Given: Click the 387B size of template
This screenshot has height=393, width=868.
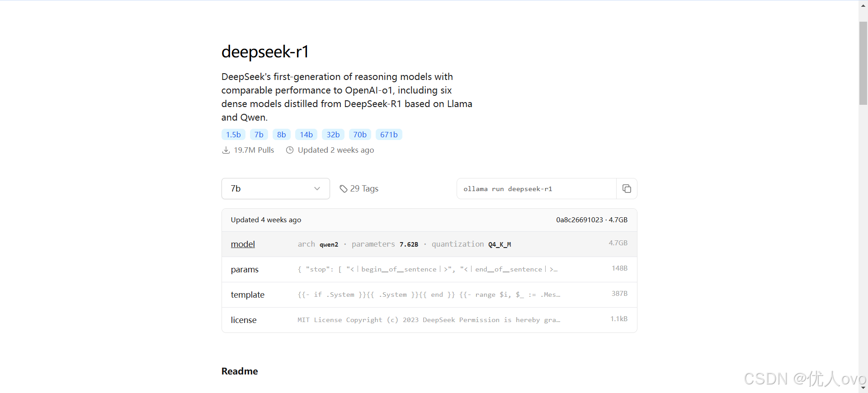Looking at the screenshot, I should 619,294.
